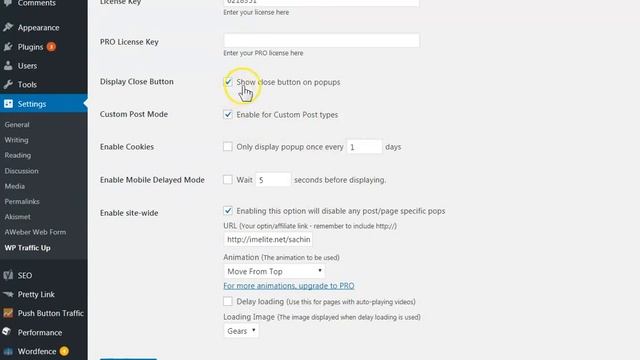The height and width of the screenshot is (360, 640).
Task: Enable Only display popup once checkbox
Action: [228, 147]
